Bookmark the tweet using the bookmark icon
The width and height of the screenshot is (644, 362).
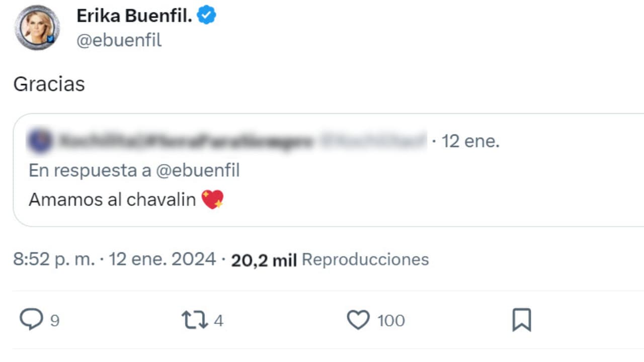tap(521, 320)
